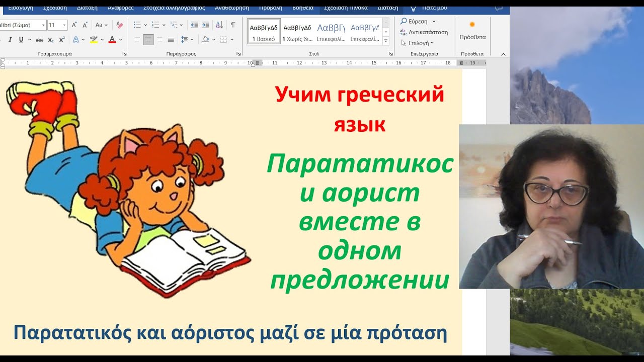Apply yellow text highlight color
This screenshot has width=644, height=362.
(94, 39)
